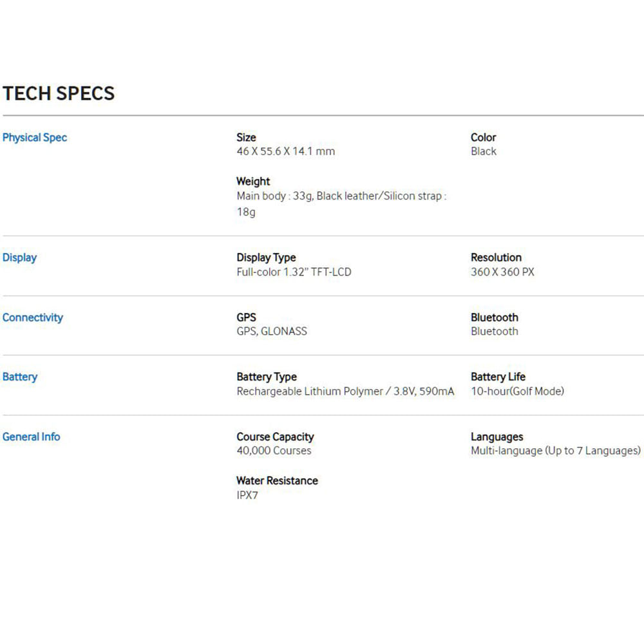Click the Battery Type label
This screenshot has height=644, width=644.
click(x=267, y=377)
